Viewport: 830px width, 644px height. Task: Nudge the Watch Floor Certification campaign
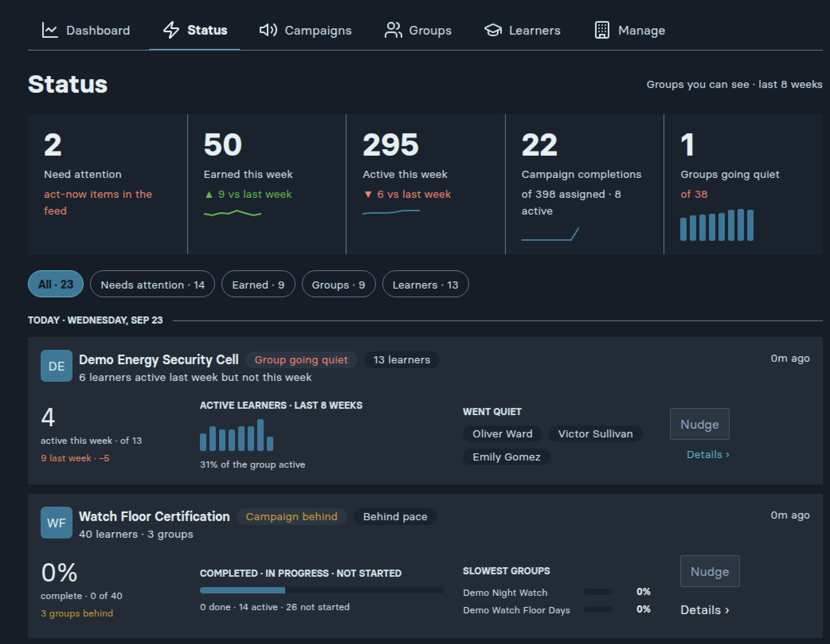(x=710, y=572)
